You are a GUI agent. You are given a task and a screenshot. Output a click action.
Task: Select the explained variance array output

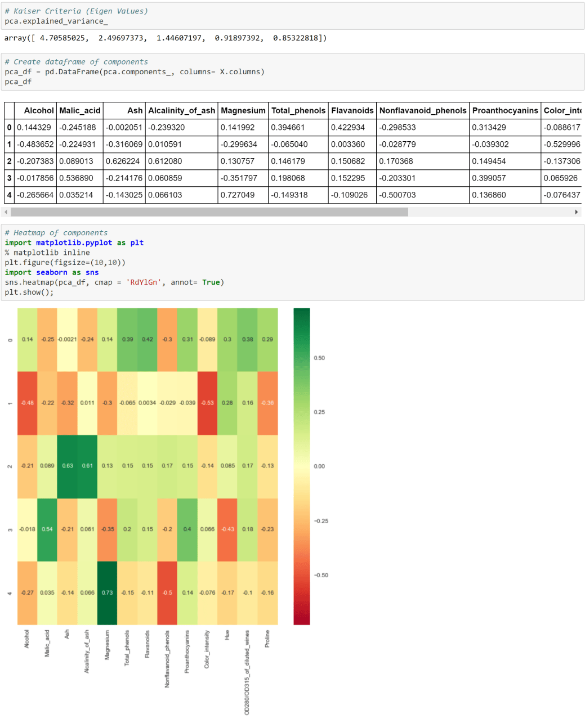coord(166,38)
